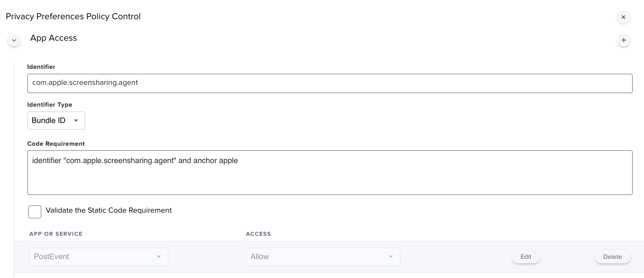This screenshot has height=278, width=644.
Task: Click the Identifier Type label
Action: click(50, 105)
